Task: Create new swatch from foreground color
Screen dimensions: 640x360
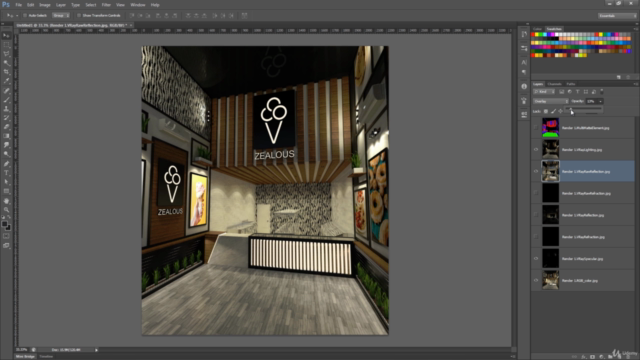Action: tap(619, 77)
